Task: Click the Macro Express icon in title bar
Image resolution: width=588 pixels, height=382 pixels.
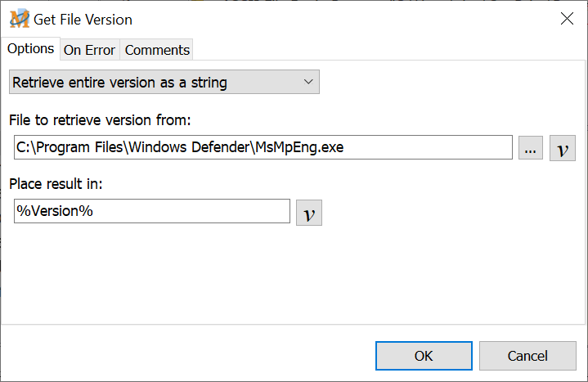Action: (19, 19)
